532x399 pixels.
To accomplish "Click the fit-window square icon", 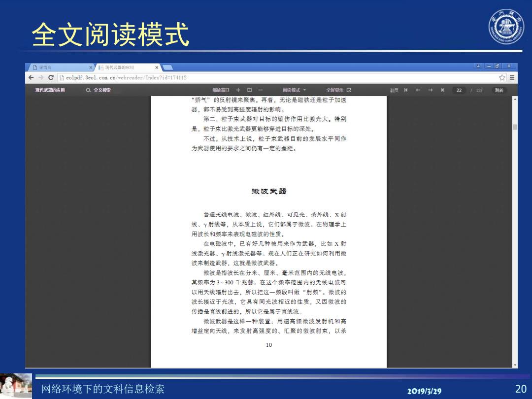I will [x=249, y=90].
